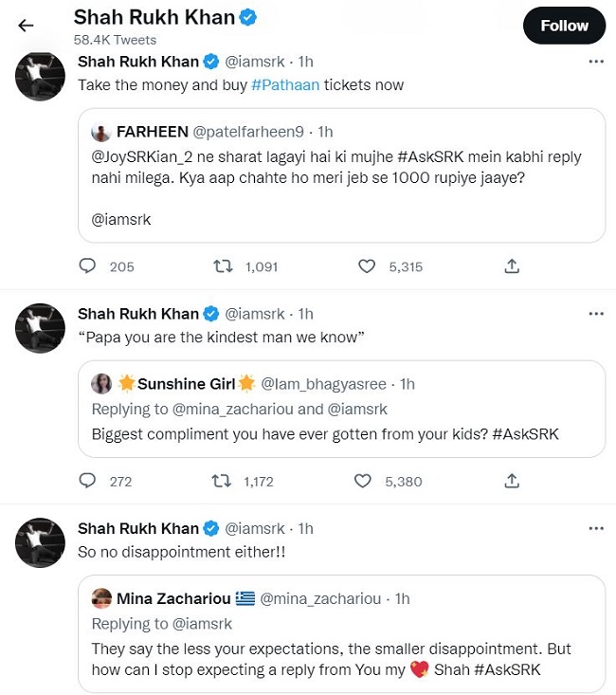616x695 pixels.
Task: Open more options on kindest man tweet
Action: click(596, 314)
